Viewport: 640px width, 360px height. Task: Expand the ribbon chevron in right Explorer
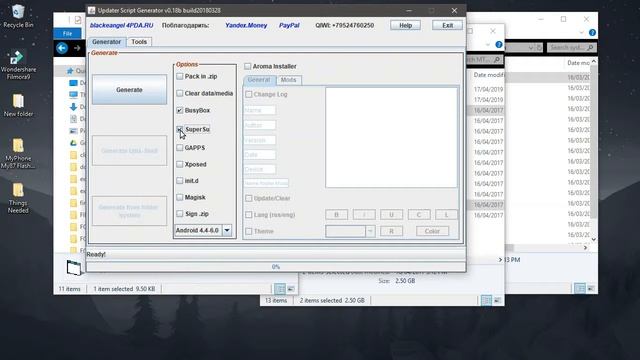point(581,33)
